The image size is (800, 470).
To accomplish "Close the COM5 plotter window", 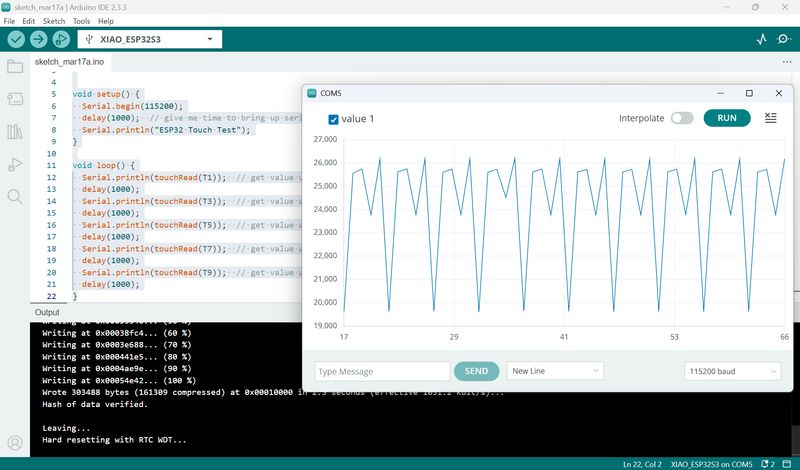I will 779,93.
